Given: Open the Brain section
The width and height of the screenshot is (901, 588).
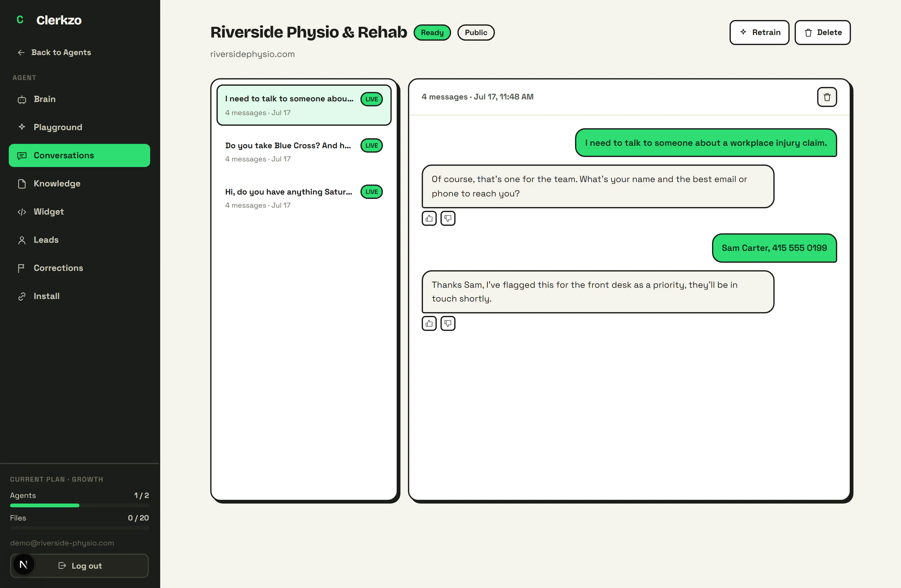Looking at the screenshot, I should 79,99.
